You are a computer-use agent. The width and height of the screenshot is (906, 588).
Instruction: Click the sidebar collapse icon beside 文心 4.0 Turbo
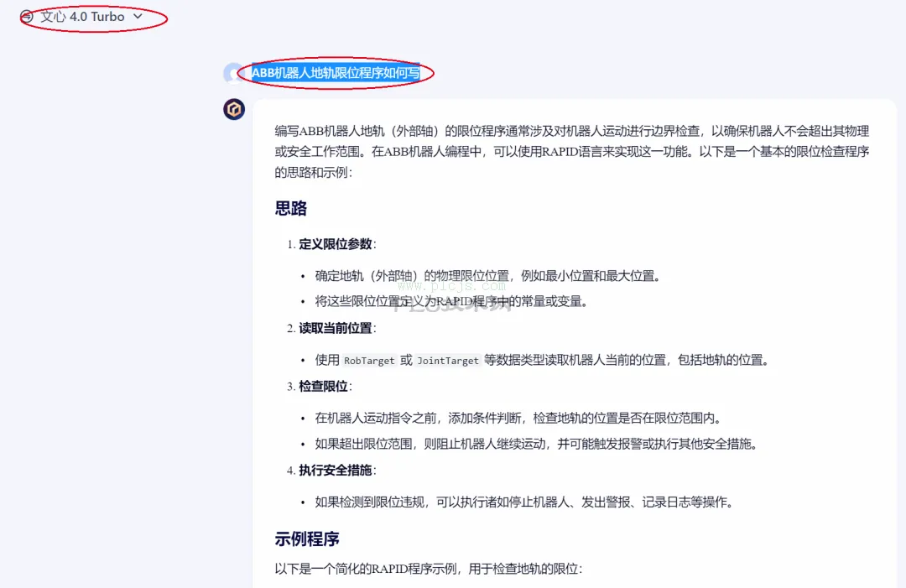click(27, 17)
